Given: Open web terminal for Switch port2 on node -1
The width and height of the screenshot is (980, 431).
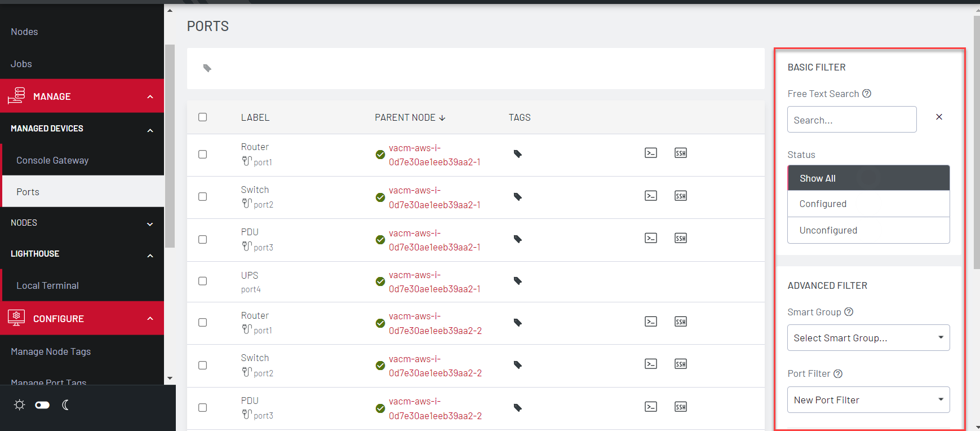Looking at the screenshot, I should (x=651, y=196).
